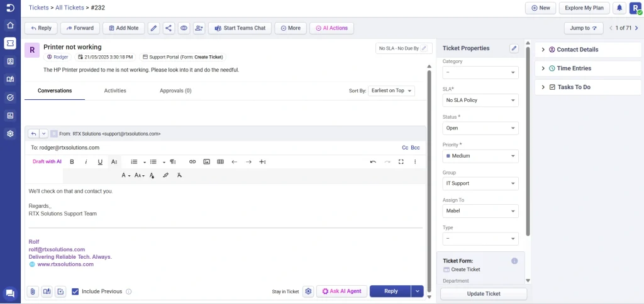Open the Sort By Earliest on Top dropdown
This screenshot has height=304, width=644.
click(391, 90)
